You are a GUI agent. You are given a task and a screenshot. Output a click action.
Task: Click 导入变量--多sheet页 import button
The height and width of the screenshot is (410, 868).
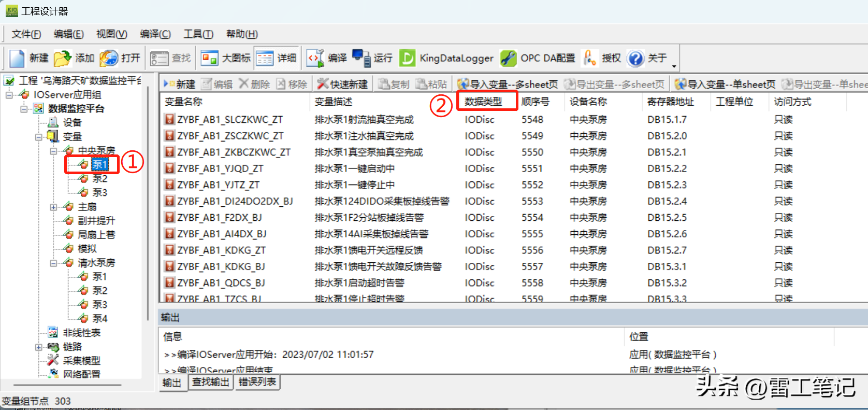(x=508, y=84)
